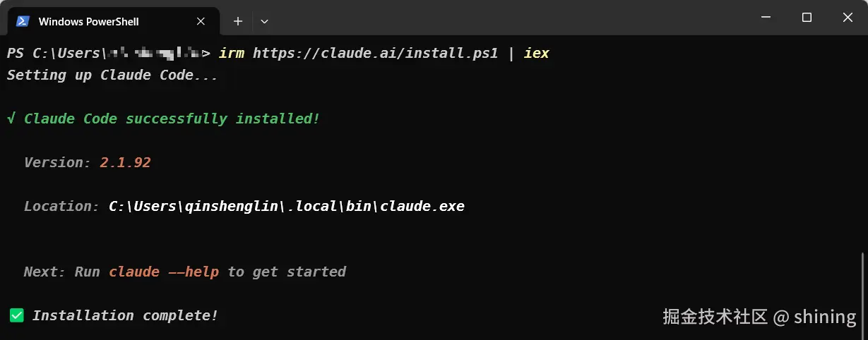Open a new tab with plus button
The height and width of the screenshot is (340, 868).
coord(238,21)
